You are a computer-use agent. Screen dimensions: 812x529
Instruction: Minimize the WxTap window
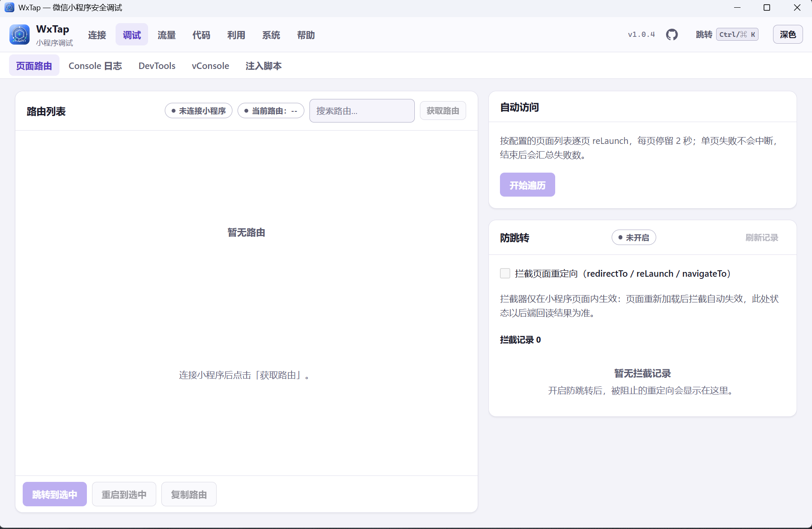[737, 8]
